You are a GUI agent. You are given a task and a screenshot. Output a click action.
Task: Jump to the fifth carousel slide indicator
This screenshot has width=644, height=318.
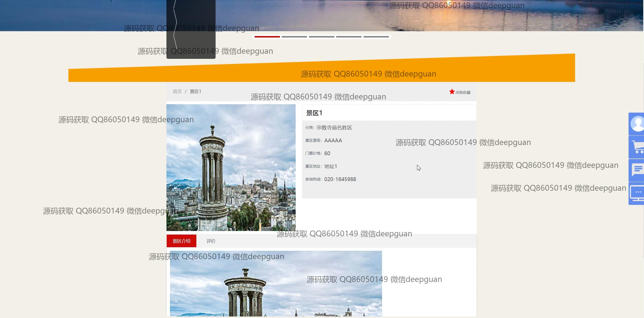(376, 37)
